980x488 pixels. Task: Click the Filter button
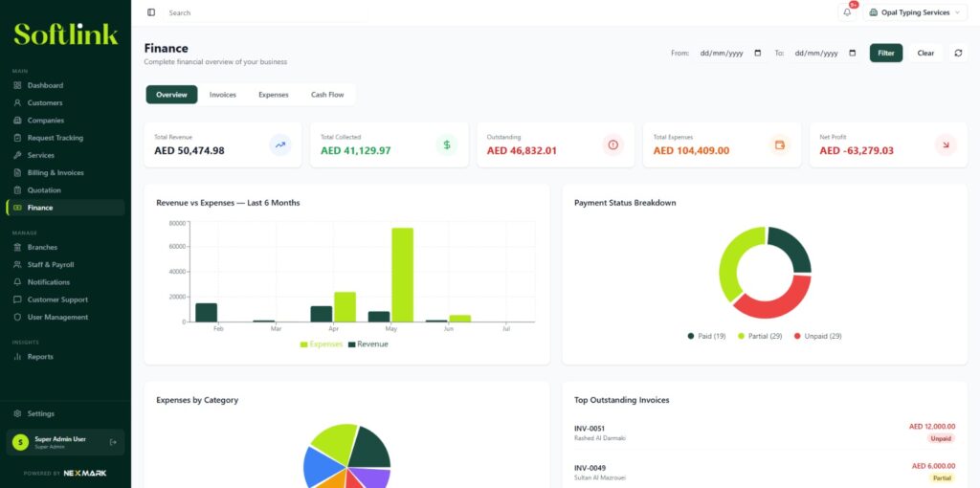(x=886, y=54)
